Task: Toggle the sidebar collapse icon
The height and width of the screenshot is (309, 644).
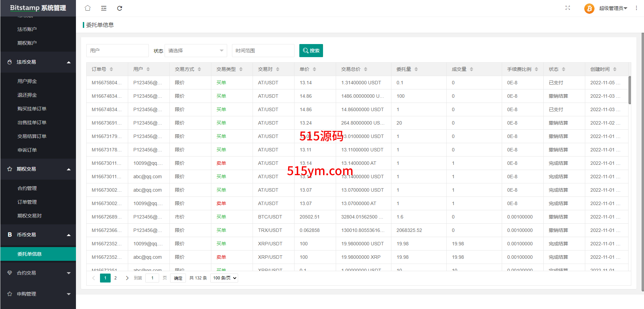Action: tap(103, 8)
